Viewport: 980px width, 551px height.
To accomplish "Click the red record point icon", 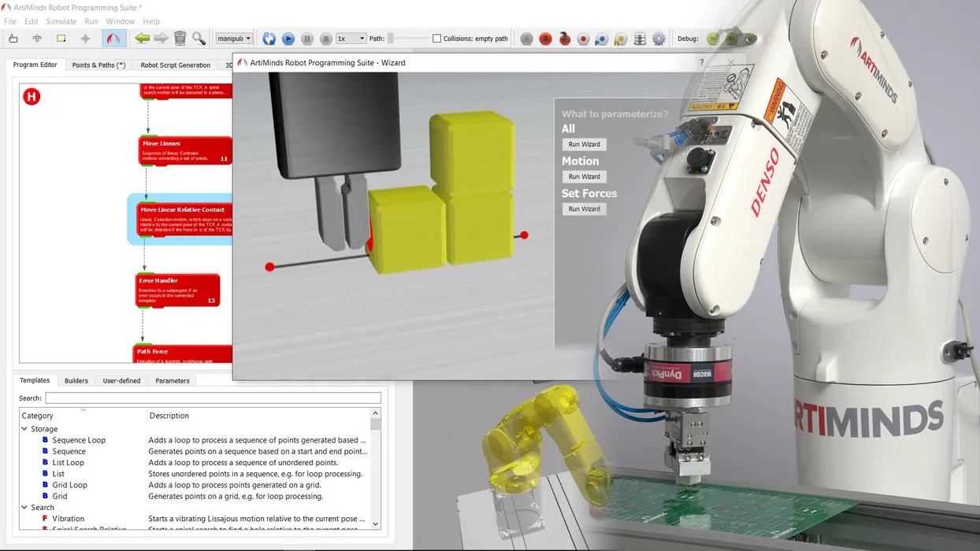I will 583,38.
